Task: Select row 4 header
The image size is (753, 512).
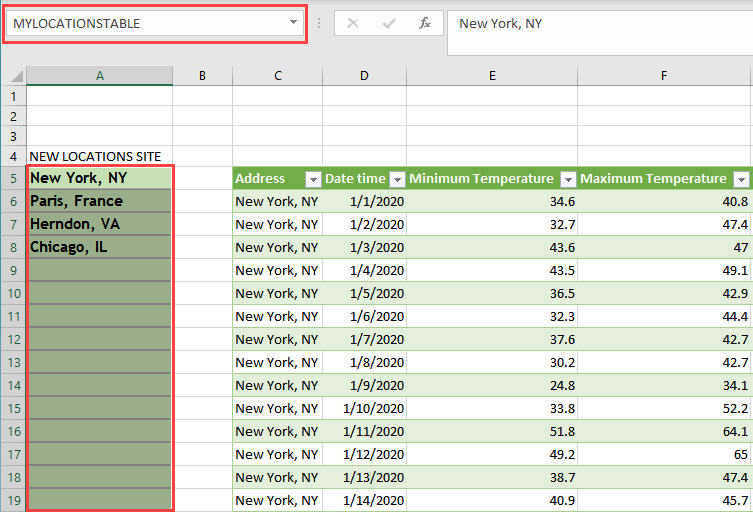Action: 13,156
